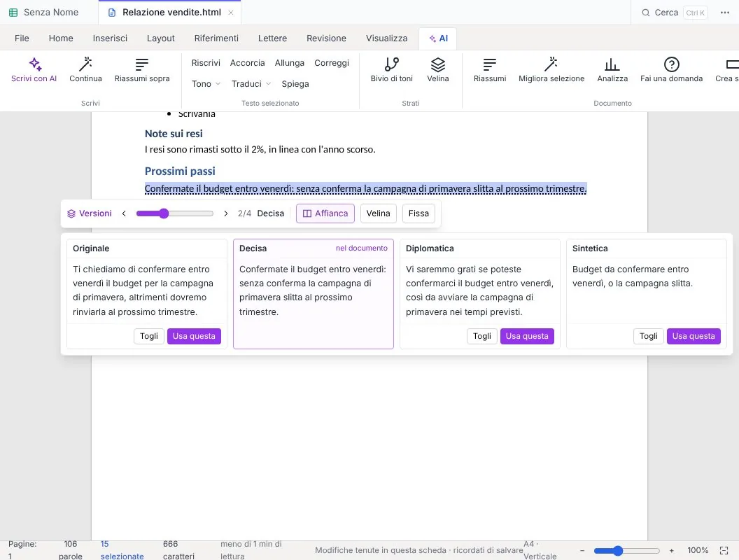Click the Scrivi con AI sparkle icon

click(x=35, y=64)
